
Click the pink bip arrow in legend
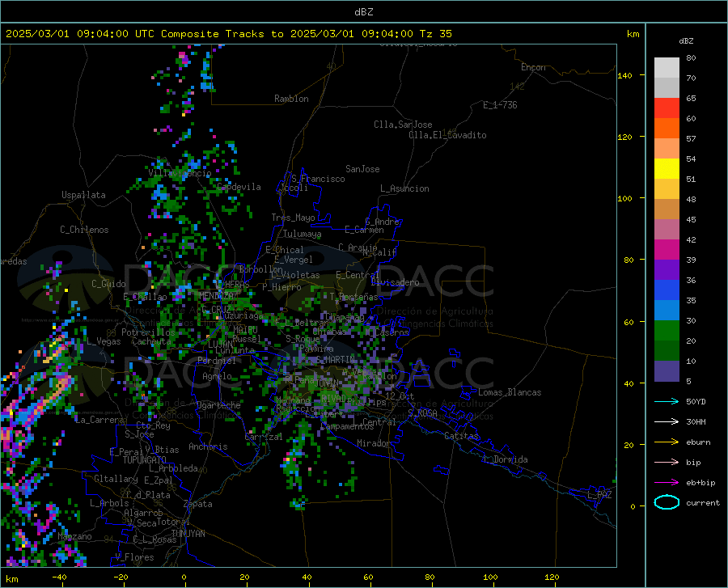[x=667, y=463]
